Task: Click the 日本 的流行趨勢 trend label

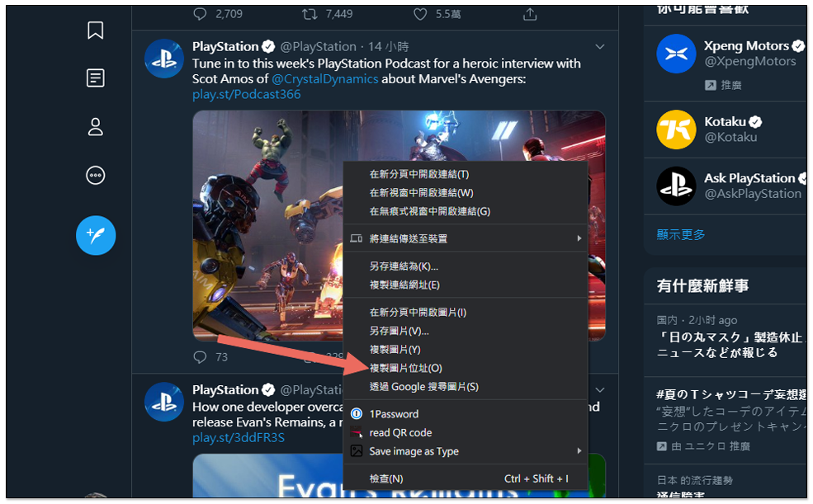Action: click(694, 480)
